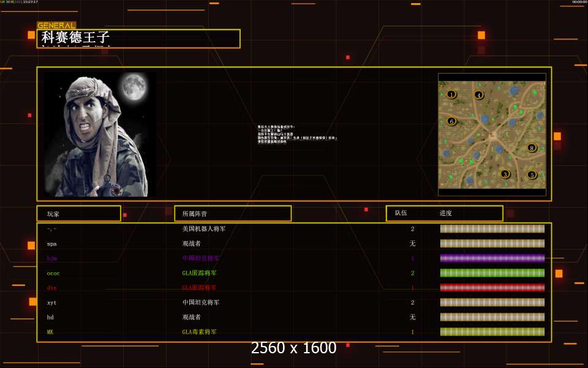Click the 2560 x 1600 resolution label
Viewport: 588px width, 368px height.
tap(293, 348)
